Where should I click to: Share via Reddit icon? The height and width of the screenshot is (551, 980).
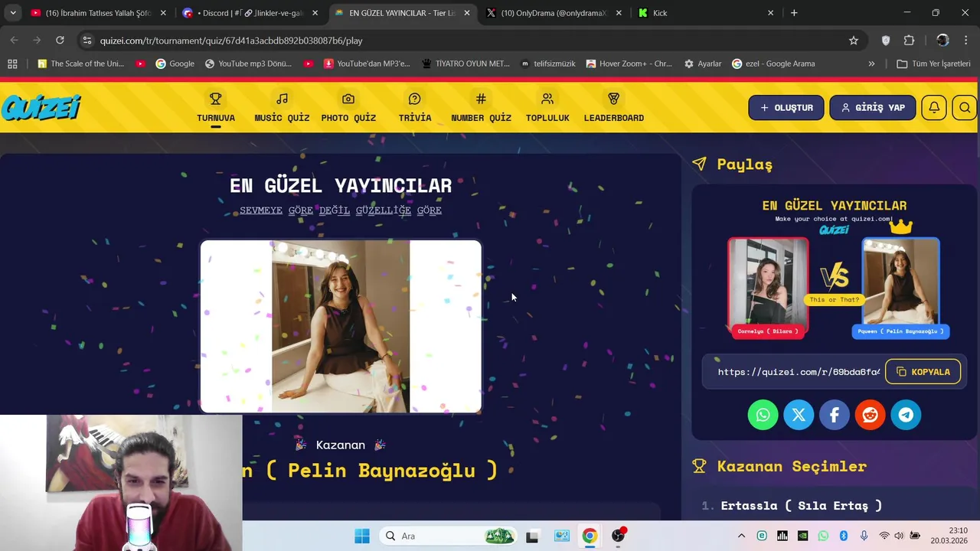[x=870, y=415]
